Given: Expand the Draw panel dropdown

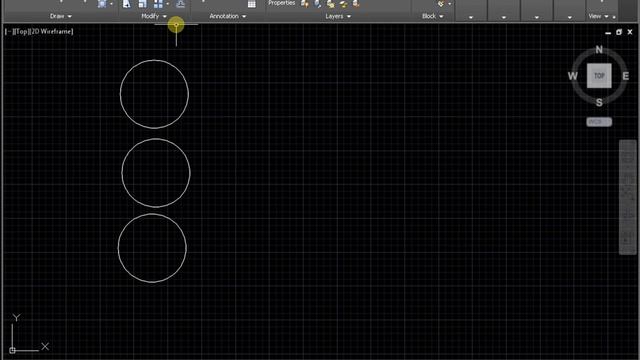Looking at the screenshot, I should [60, 16].
